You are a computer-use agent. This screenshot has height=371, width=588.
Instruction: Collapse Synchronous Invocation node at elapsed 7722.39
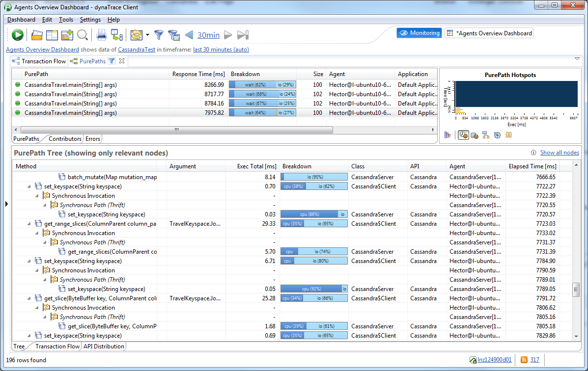[37, 196]
